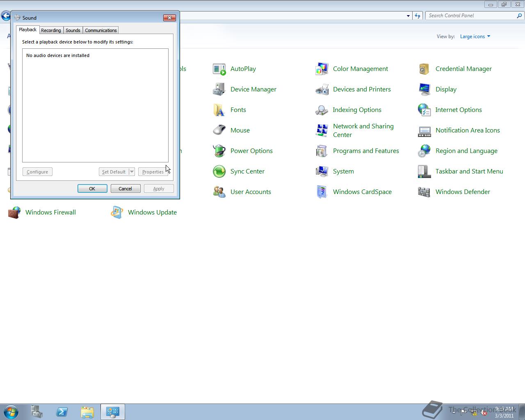Open Internet Options icon

[425, 110]
